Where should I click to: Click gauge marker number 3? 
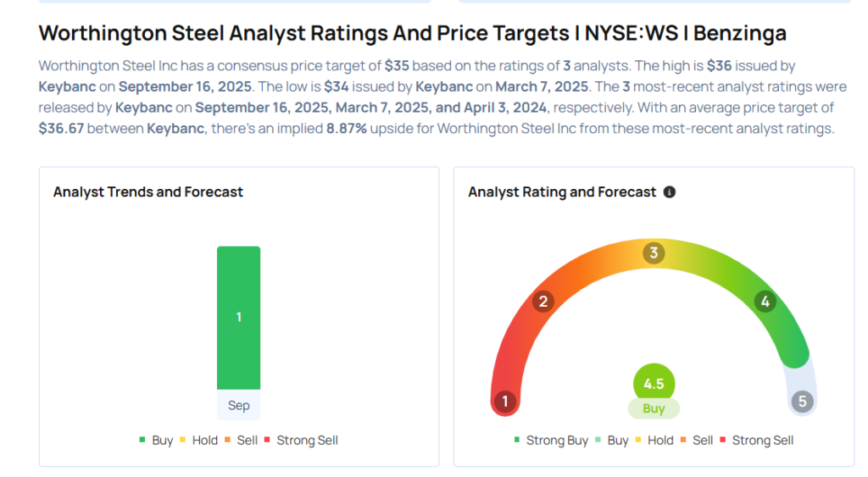(654, 253)
